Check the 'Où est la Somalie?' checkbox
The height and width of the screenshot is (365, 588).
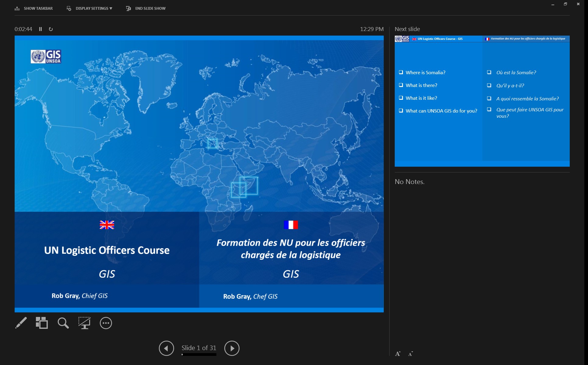click(x=489, y=72)
